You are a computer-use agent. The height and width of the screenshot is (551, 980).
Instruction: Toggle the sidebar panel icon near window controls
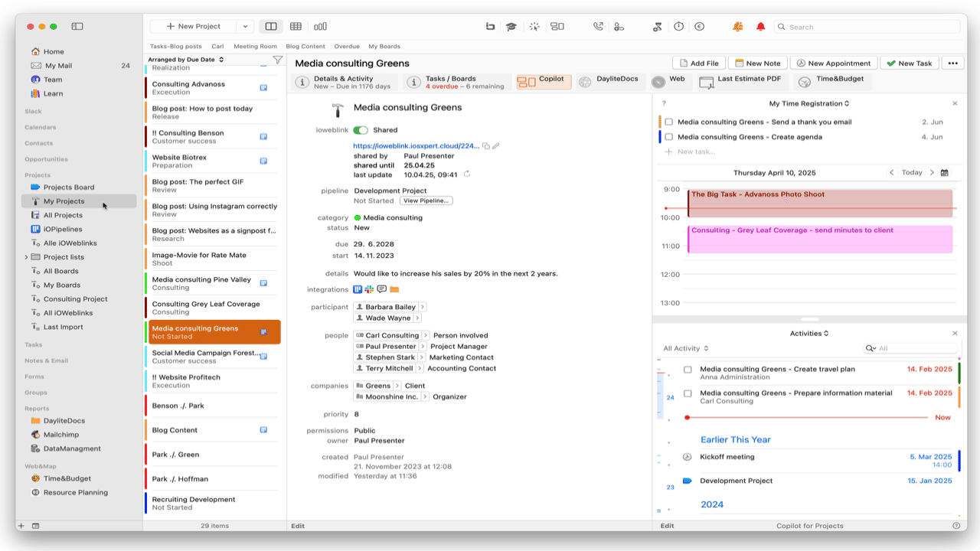point(77,26)
